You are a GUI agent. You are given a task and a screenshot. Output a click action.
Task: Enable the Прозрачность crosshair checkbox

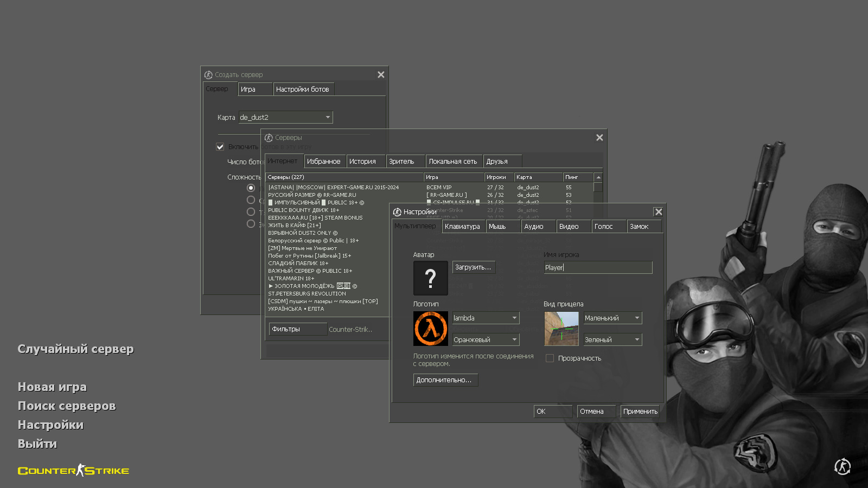coord(550,358)
